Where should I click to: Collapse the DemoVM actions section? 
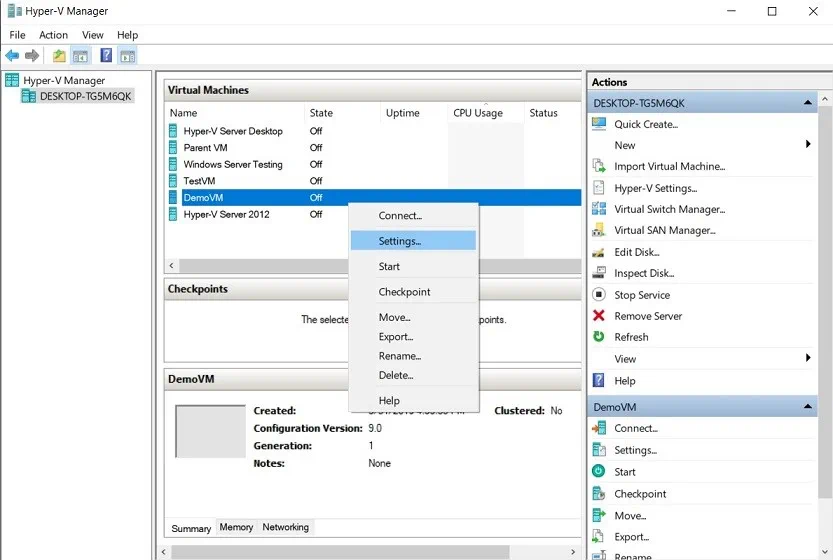coord(808,407)
